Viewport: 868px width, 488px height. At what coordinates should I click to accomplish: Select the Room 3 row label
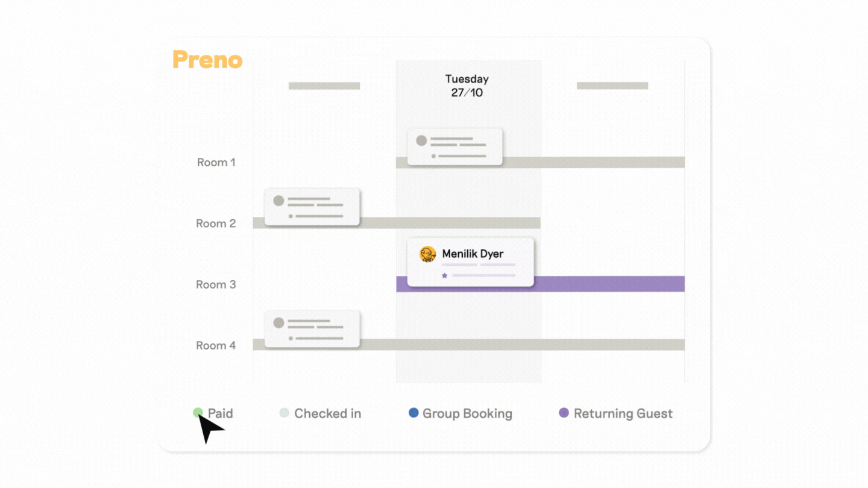[216, 284]
